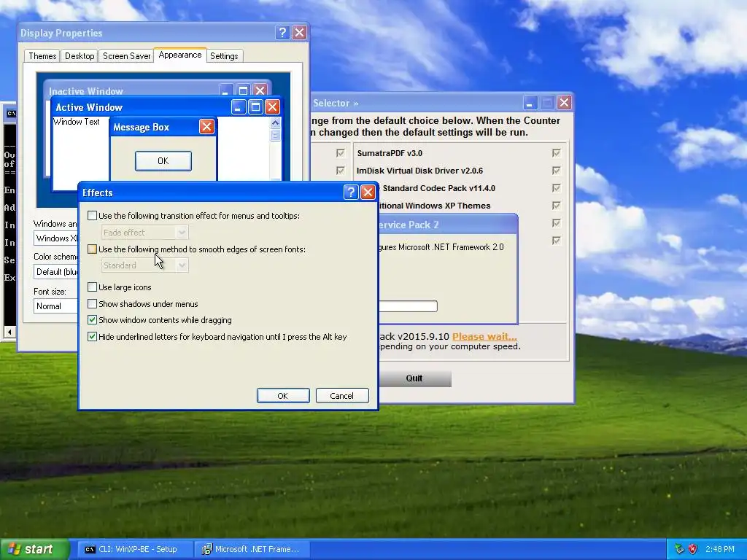This screenshot has height=560, width=747.
Task: Click the system clock showing 2:48 PM
Action: pos(720,549)
